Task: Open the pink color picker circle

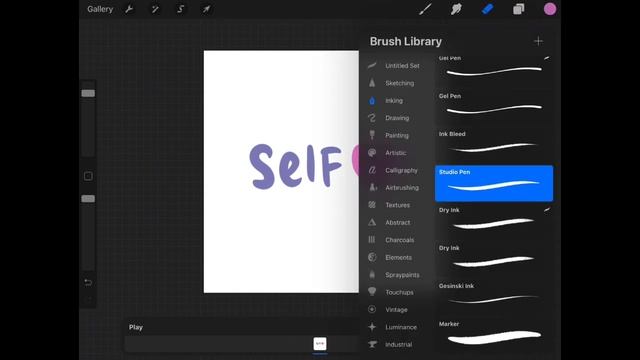Action: click(550, 9)
